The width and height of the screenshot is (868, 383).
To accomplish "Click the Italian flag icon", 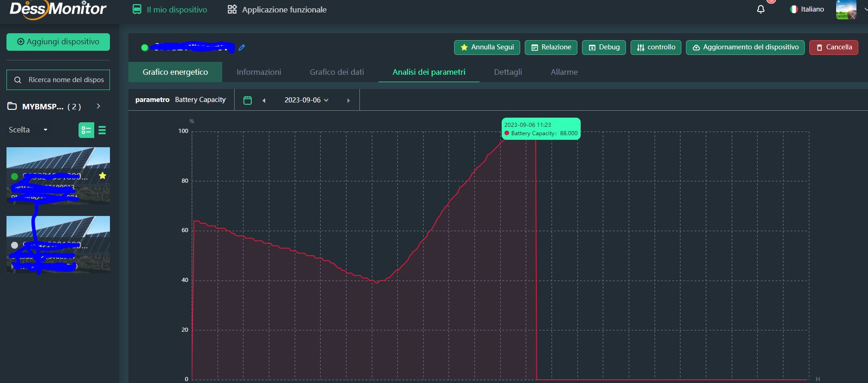I will point(794,9).
